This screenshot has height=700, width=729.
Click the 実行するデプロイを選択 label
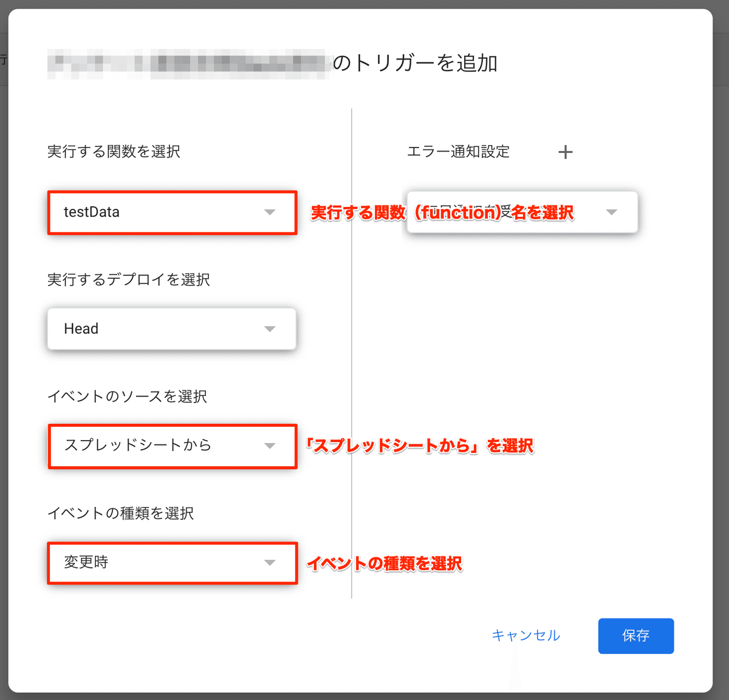point(129,279)
